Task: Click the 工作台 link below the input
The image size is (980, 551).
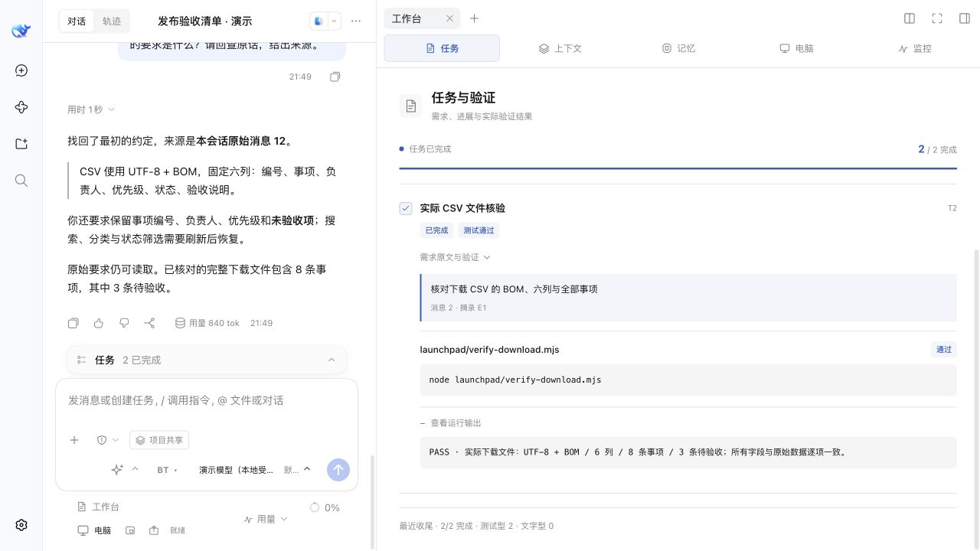Action: tap(98, 507)
